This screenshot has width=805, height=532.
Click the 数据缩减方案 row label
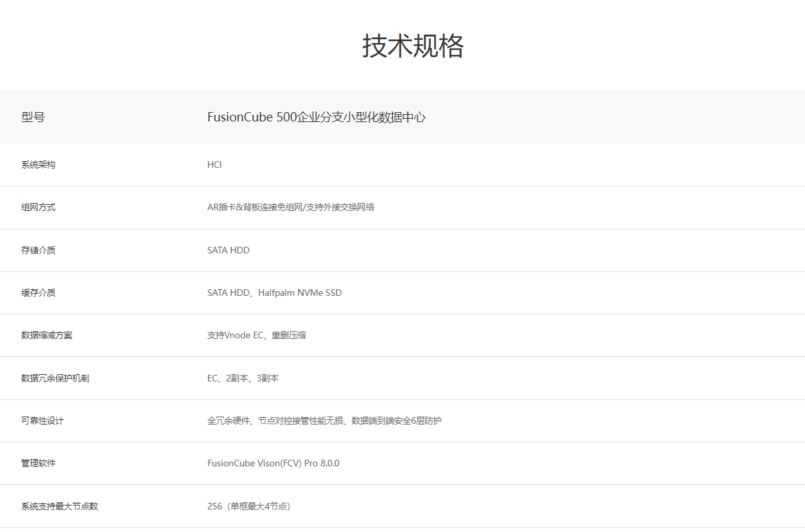pyautogui.click(x=47, y=335)
